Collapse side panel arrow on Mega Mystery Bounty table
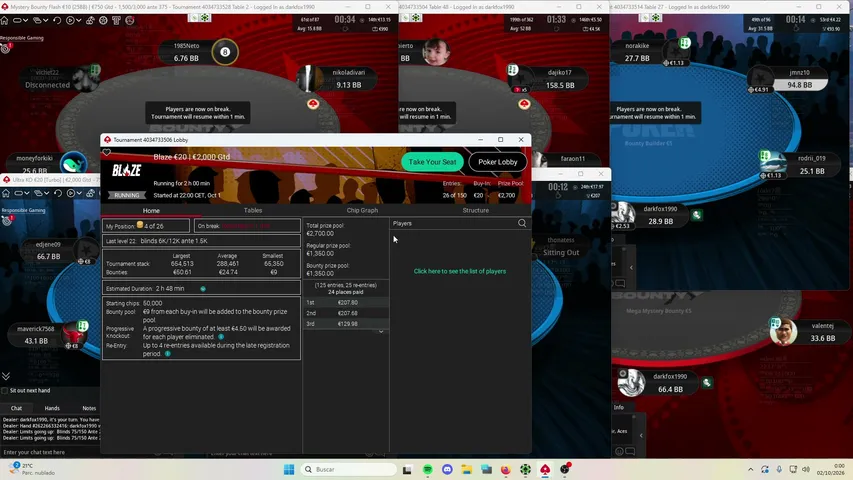The height and width of the screenshot is (480, 853). (x=641, y=435)
